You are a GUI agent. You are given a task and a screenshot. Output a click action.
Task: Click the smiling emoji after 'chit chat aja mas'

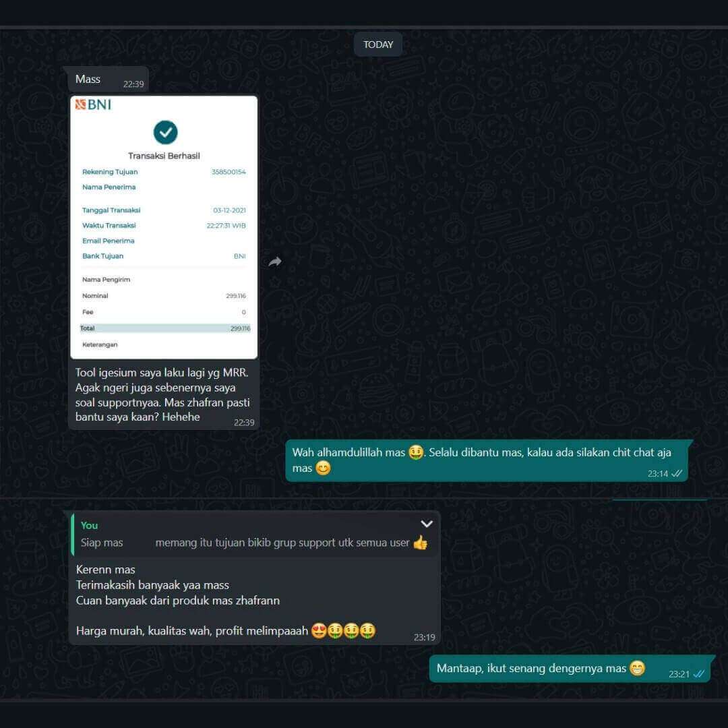[x=323, y=468]
